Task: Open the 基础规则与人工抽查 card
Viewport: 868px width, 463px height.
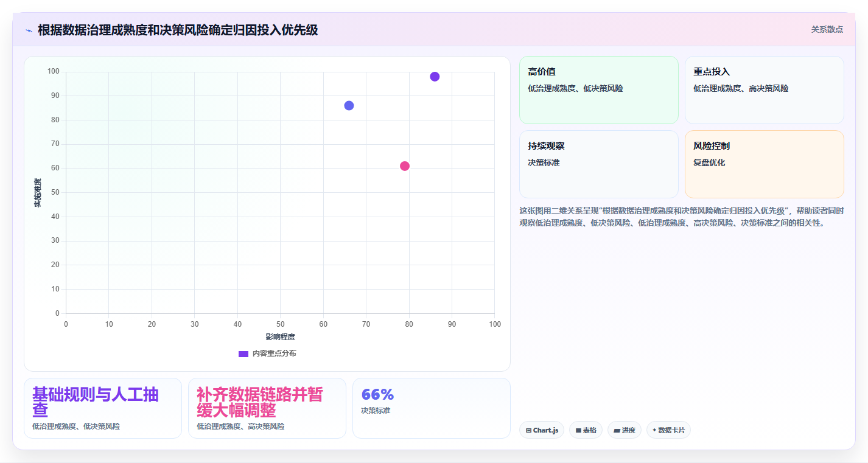Action: [103, 408]
